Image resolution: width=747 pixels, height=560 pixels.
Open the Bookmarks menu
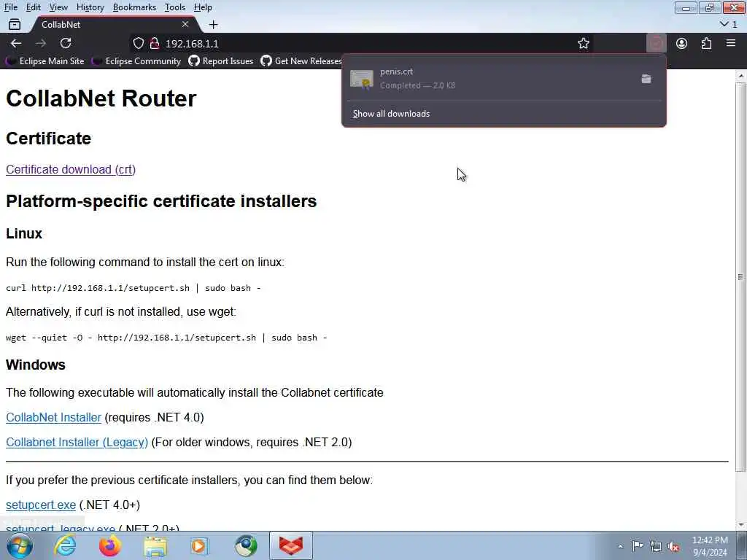(x=134, y=7)
